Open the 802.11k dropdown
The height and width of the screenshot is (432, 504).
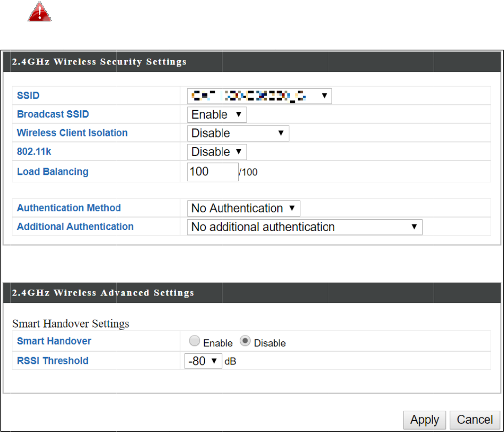217,152
